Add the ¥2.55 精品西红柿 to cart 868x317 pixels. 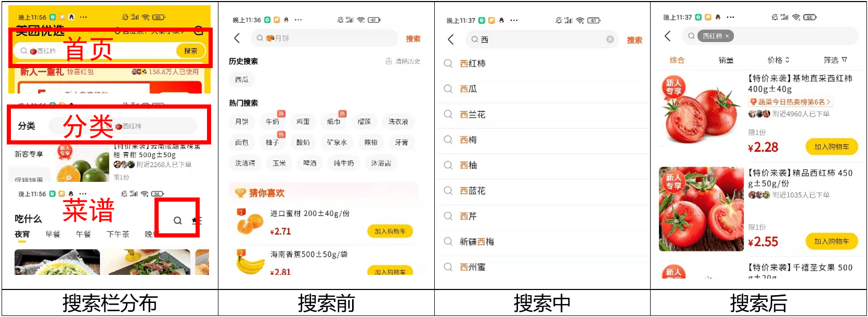pos(832,242)
